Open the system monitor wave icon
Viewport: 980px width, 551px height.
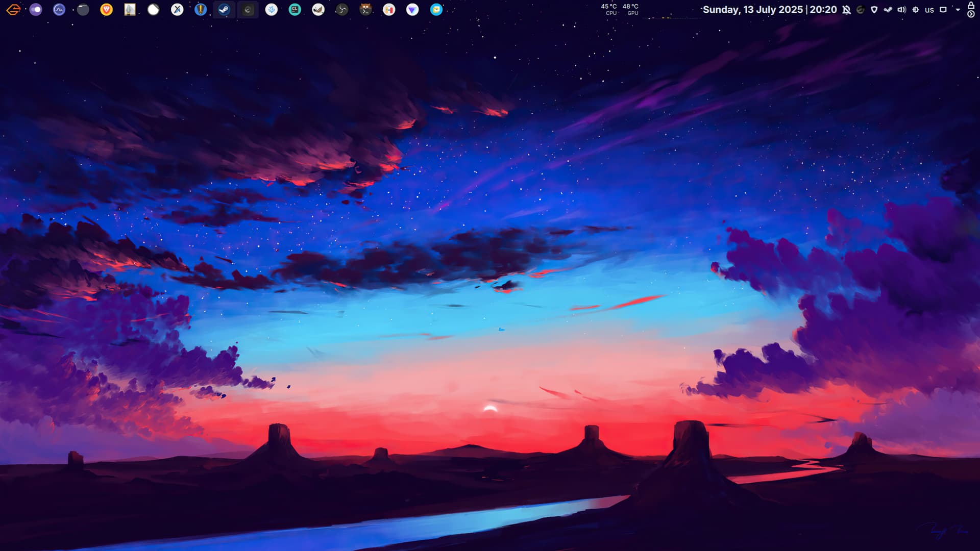coord(59,10)
